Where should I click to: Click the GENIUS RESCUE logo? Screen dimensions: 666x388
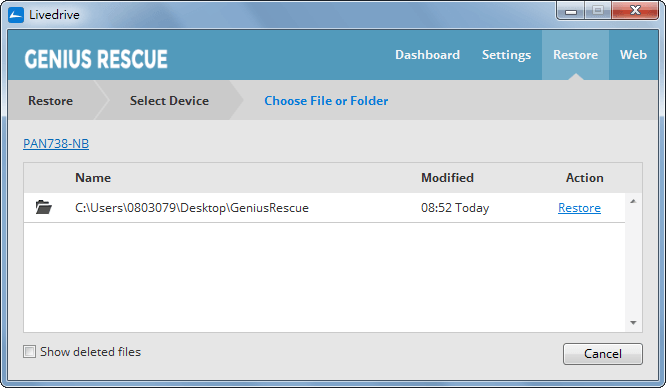[x=96, y=59]
